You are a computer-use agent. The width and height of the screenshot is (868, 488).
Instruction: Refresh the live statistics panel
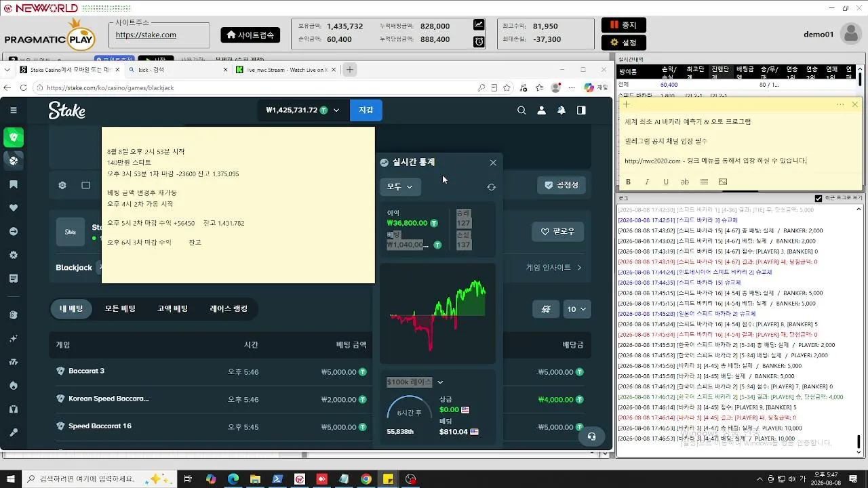pyautogui.click(x=492, y=187)
